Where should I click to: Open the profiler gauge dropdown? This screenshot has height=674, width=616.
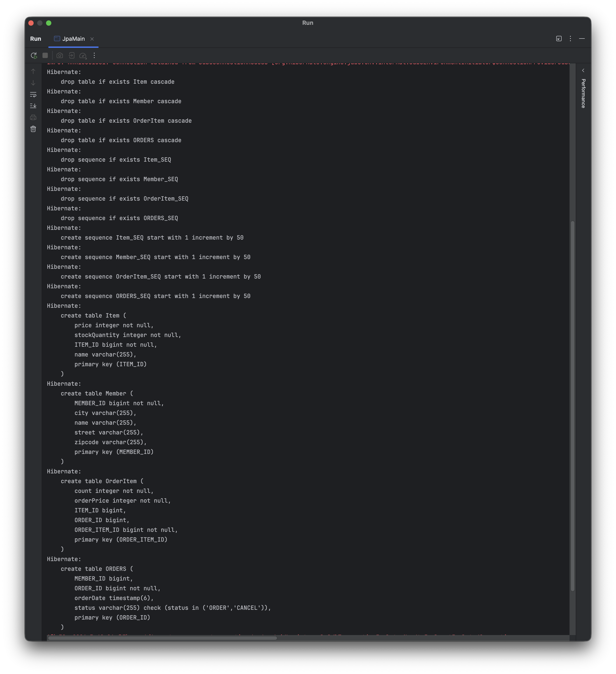tap(83, 56)
